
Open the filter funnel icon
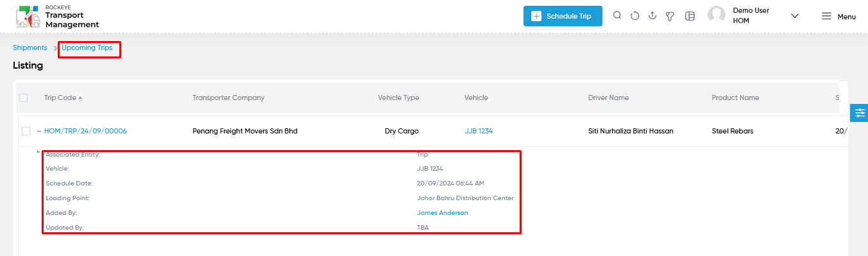point(670,16)
